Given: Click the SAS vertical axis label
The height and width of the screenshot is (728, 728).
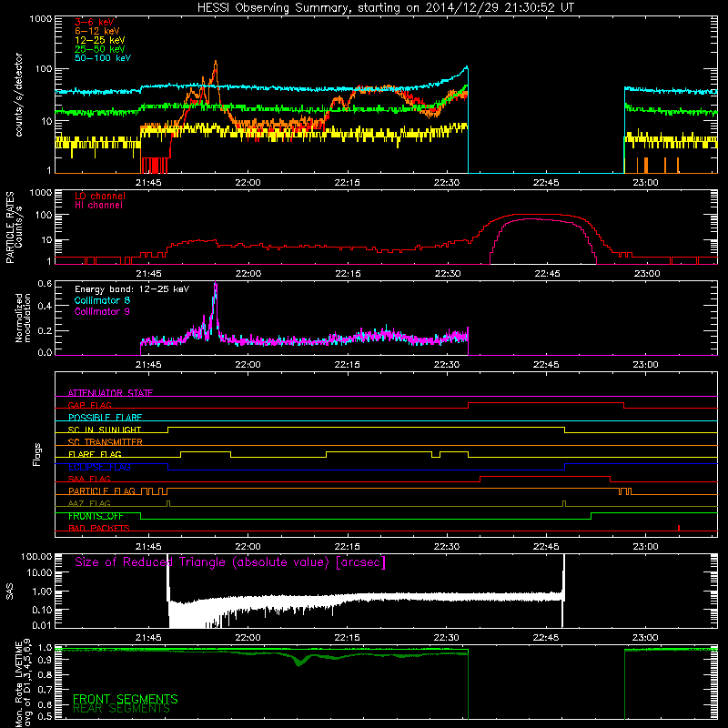Looking at the screenshot, I should pyautogui.click(x=10, y=591).
